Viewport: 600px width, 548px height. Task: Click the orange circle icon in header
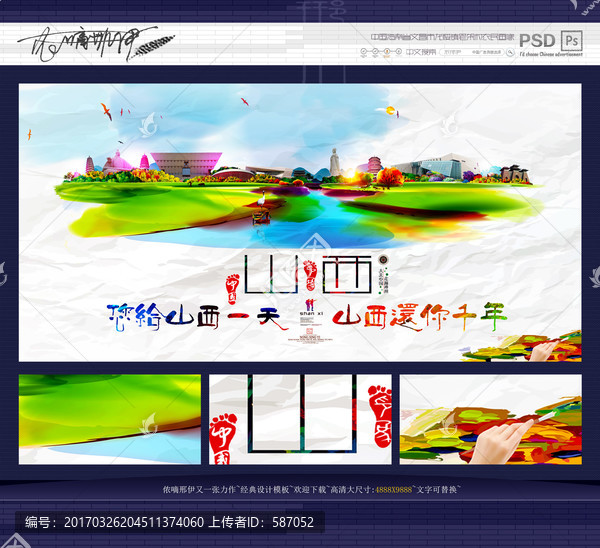click(x=387, y=51)
